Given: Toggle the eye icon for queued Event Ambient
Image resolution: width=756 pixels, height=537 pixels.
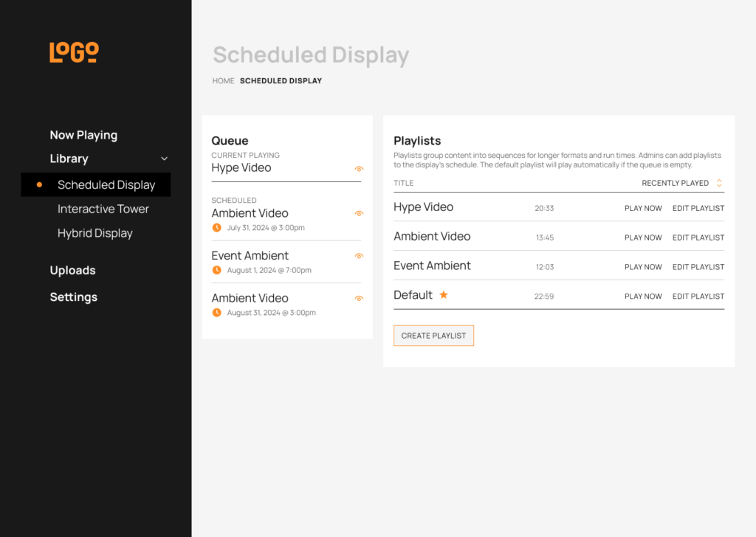Looking at the screenshot, I should click(x=359, y=256).
